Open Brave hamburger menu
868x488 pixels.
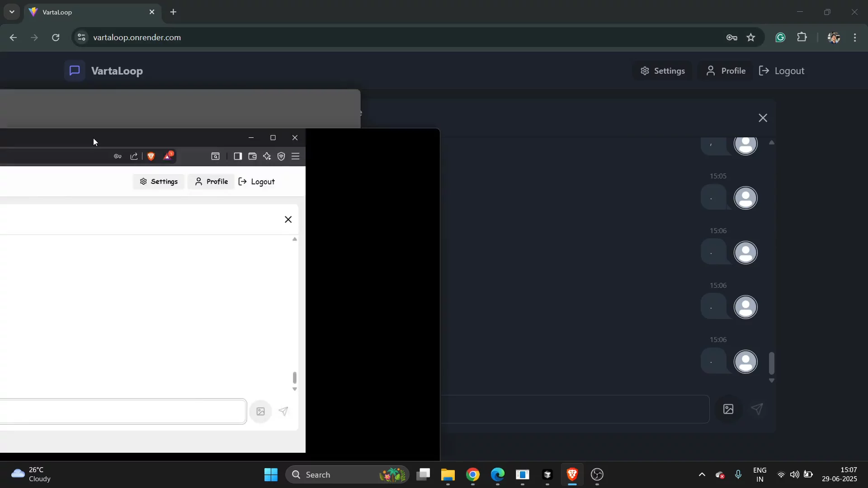[296, 156]
